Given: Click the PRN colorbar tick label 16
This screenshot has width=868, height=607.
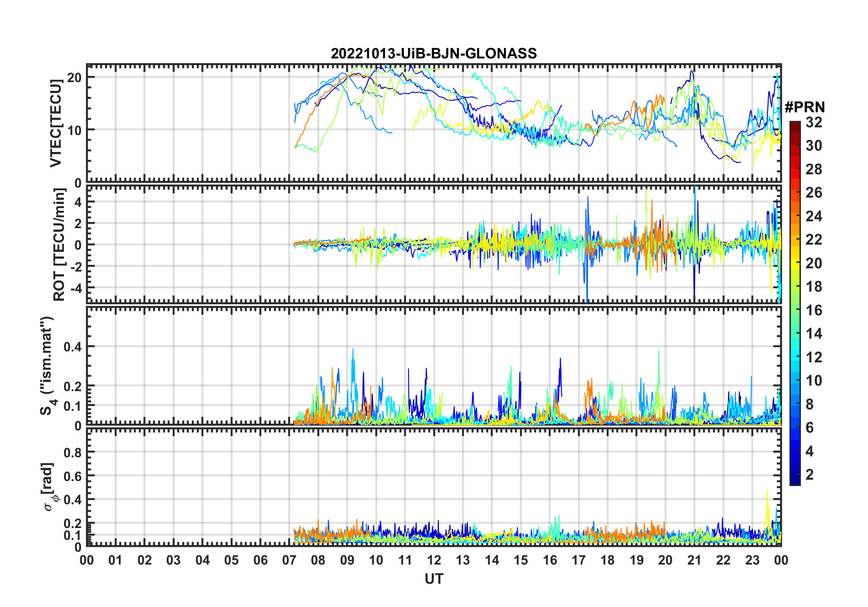Looking at the screenshot, I should pyautogui.click(x=814, y=310).
